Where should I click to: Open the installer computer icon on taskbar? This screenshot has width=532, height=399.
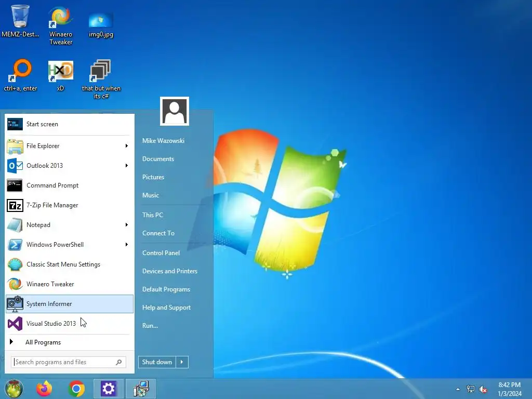(141, 389)
